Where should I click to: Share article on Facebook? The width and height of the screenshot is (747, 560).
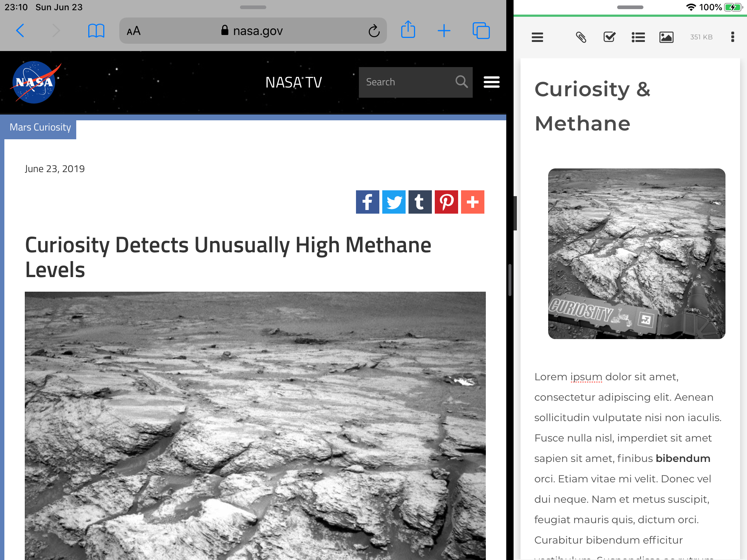tap(367, 202)
